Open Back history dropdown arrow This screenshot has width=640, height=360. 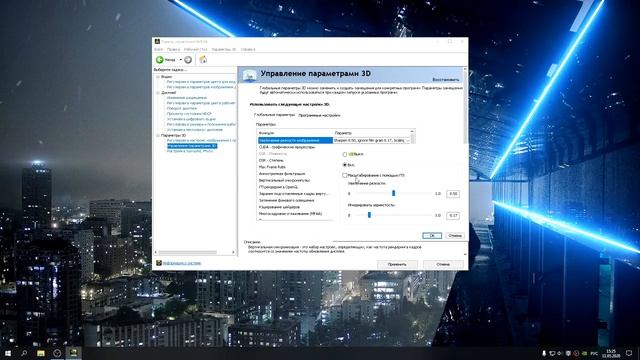[x=180, y=60]
